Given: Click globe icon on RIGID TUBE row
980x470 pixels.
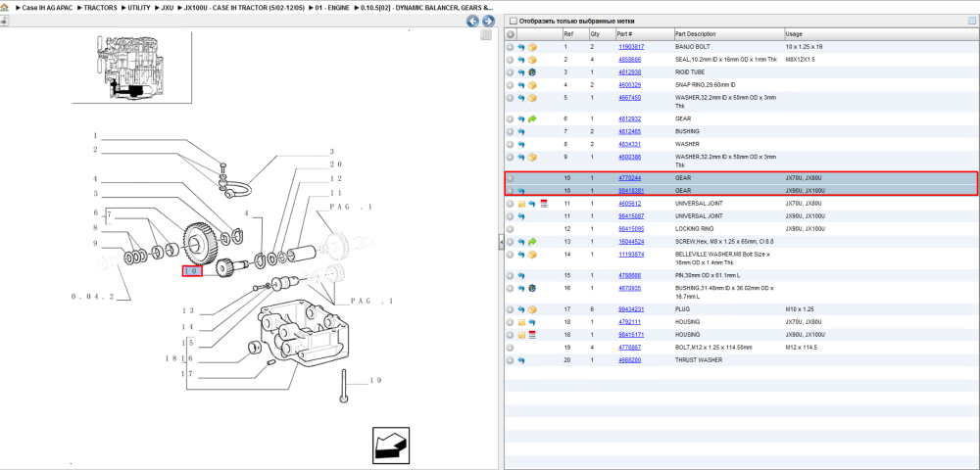Looking at the screenshot, I should tap(532, 72).
